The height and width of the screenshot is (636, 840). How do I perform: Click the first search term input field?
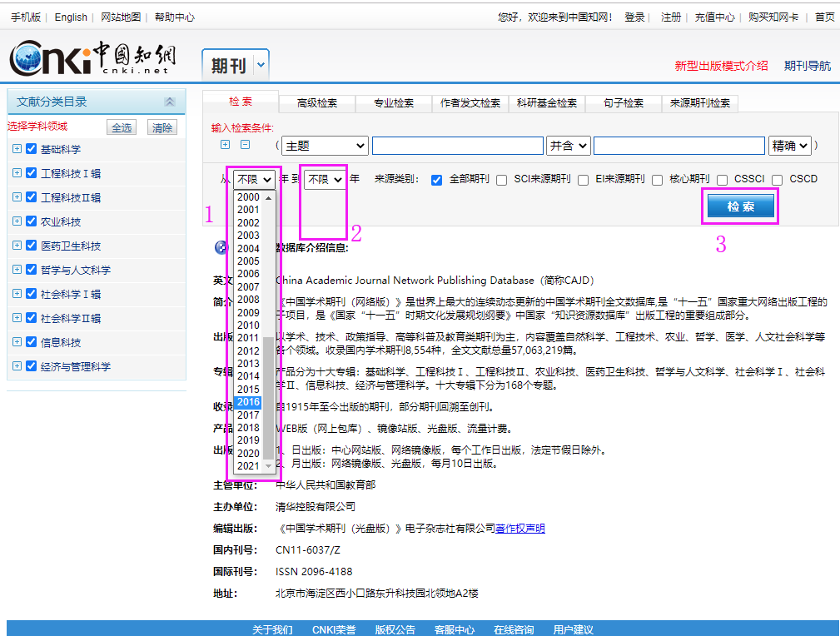pyautogui.click(x=458, y=146)
